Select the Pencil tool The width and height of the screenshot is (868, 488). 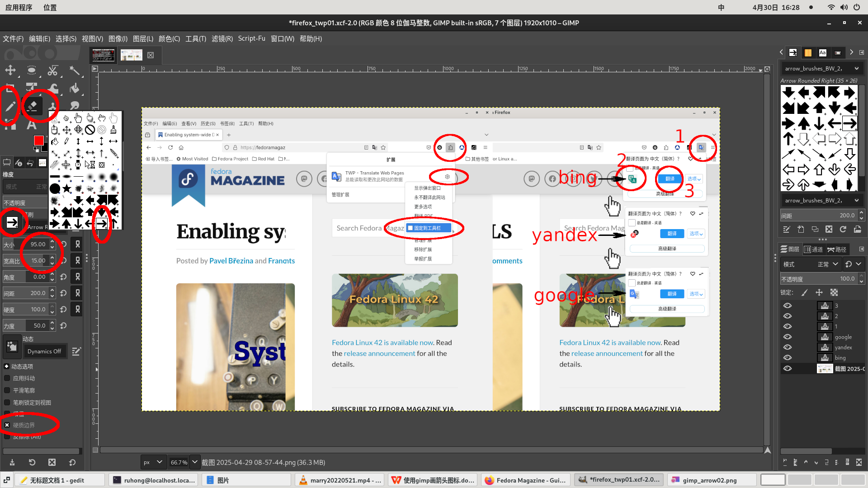[x=10, y=107]
